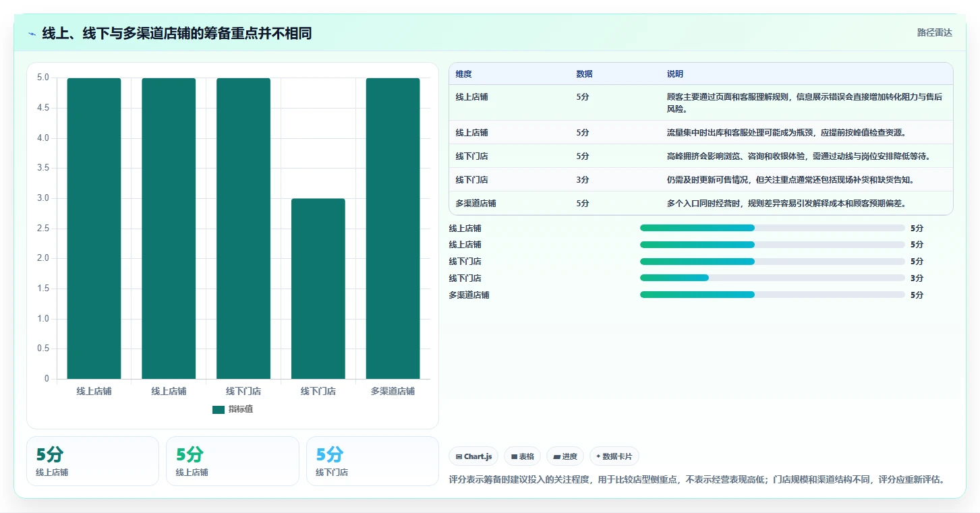Click the row about 仍需及时更新可售情况

[701, 179]
